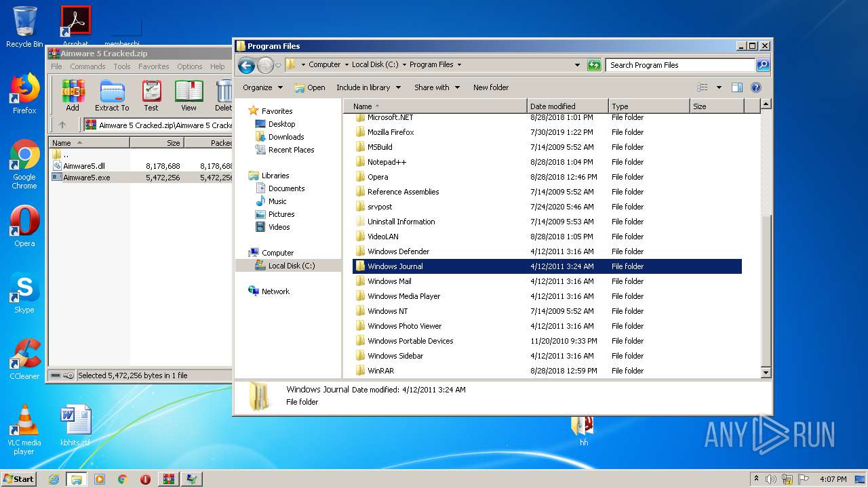
Task: Open Google Chrome desktop shortcut
Action: click(x=24, y=165)
